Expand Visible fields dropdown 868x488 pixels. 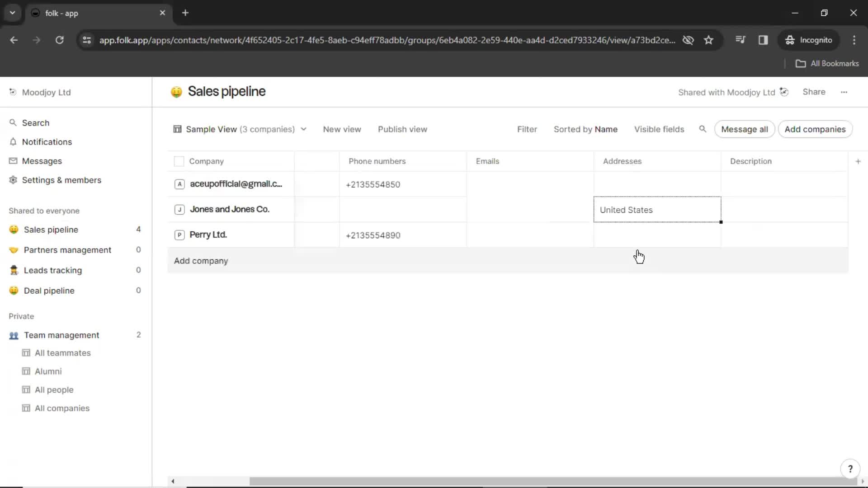pyautogui.click(x=659, y=129)
